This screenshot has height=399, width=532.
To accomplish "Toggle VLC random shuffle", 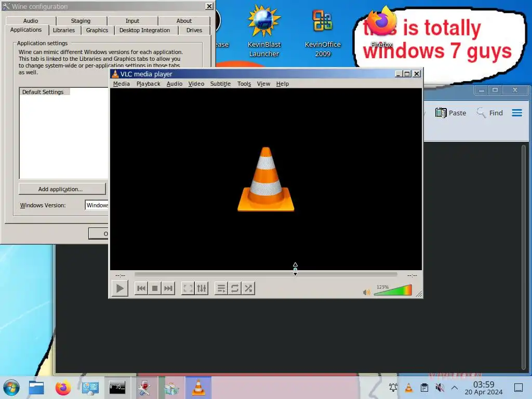I will click(x=248, y=288).
